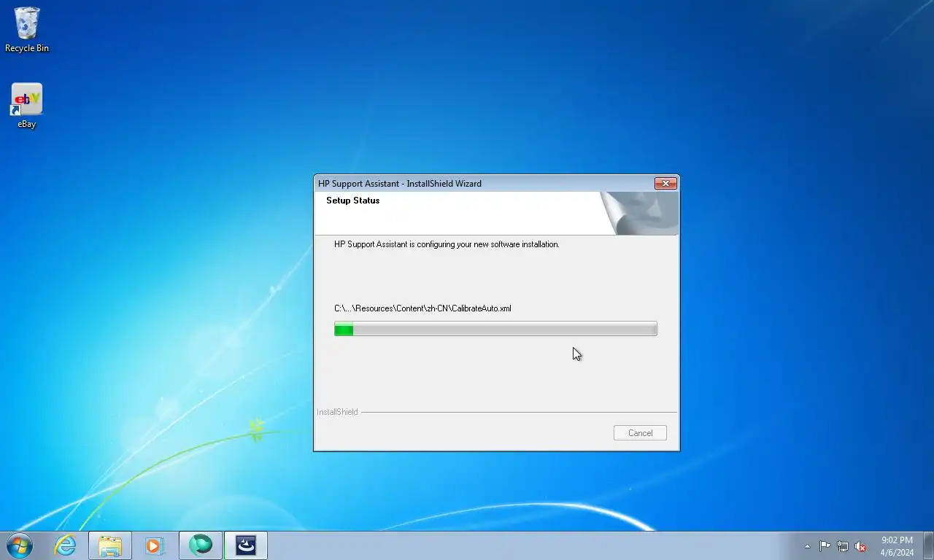Open Windows Explorer folder in taskbar

pyautogui.click(x=110, y=545)
